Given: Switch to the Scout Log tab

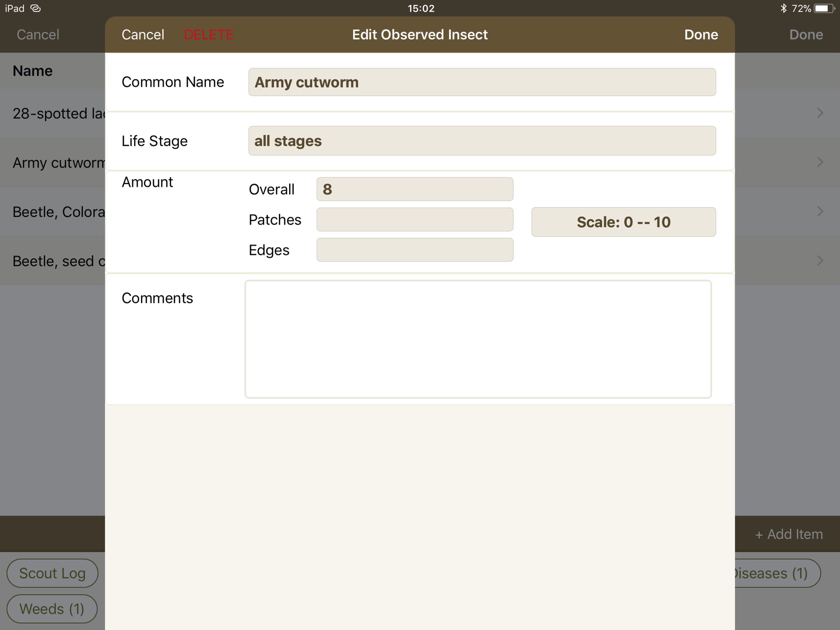Looking at the screenshot, I should tap(52, 573).
